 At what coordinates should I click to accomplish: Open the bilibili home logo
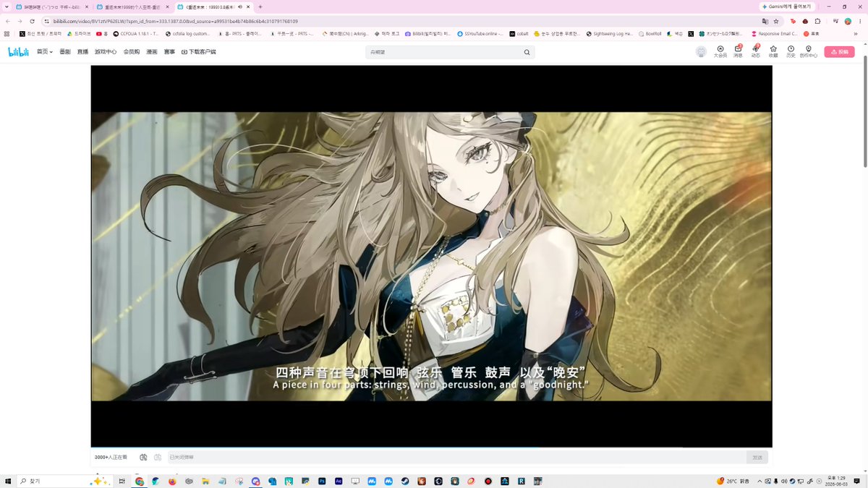(17, 52)
